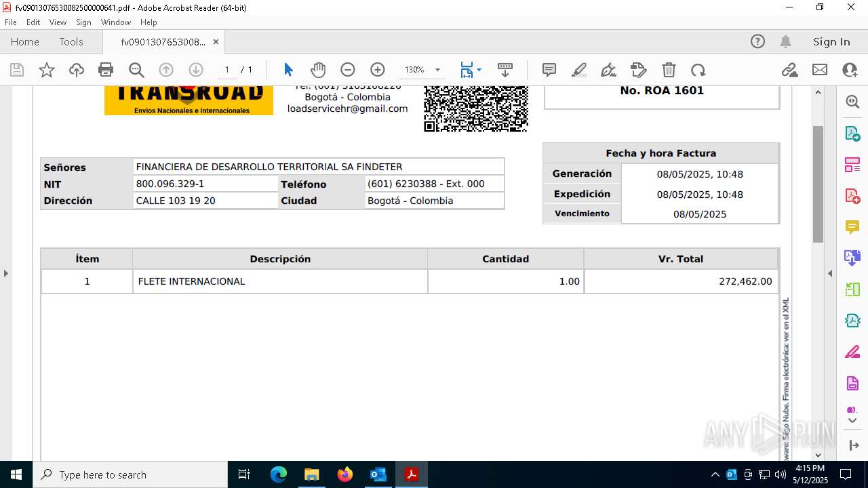
Task: Open the File menu
Action: 11,22
